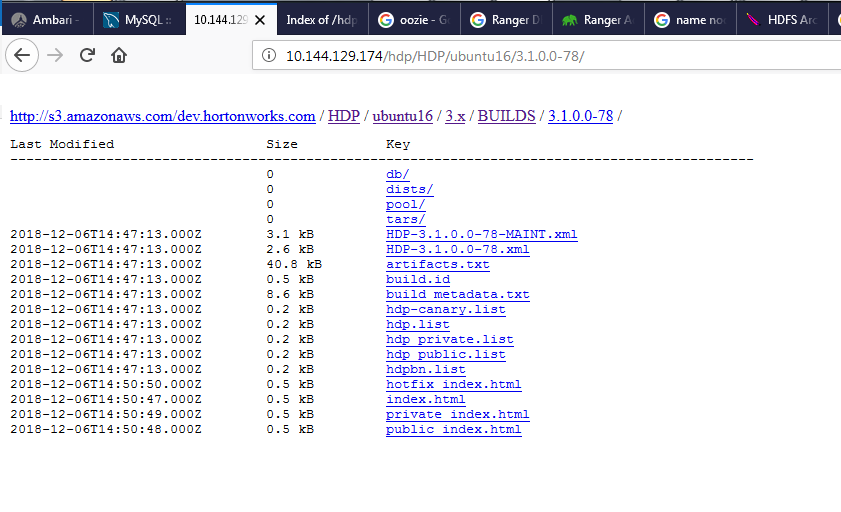Open the private_index.html file link
Viewport: 841px width, 512px height.
[458, 414]
